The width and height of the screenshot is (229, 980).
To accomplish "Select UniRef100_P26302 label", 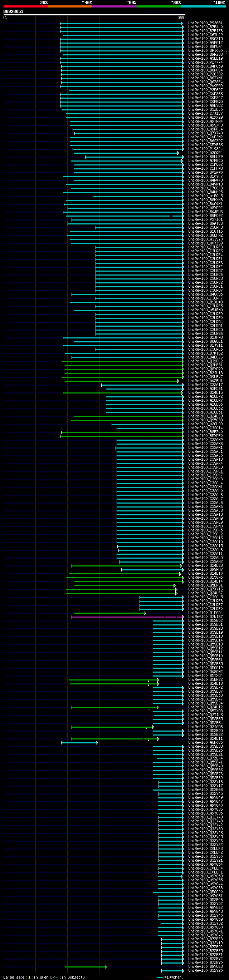I will [205, 74].
